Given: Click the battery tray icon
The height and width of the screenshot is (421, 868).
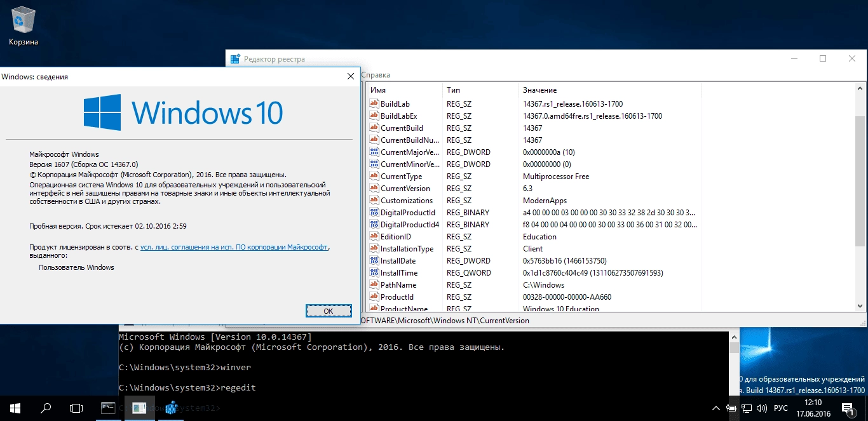Looking at the screenshot, I should (x=732, y=408).
